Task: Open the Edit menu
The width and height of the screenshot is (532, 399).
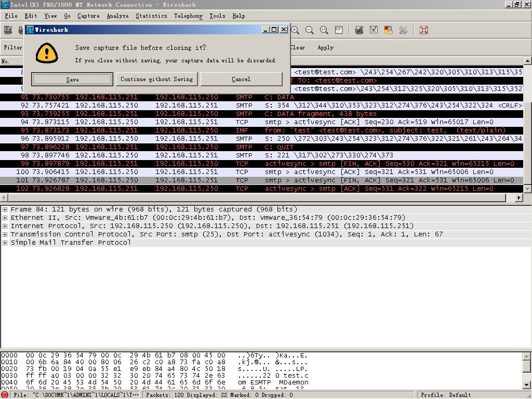Action: [x=31, y=16]
